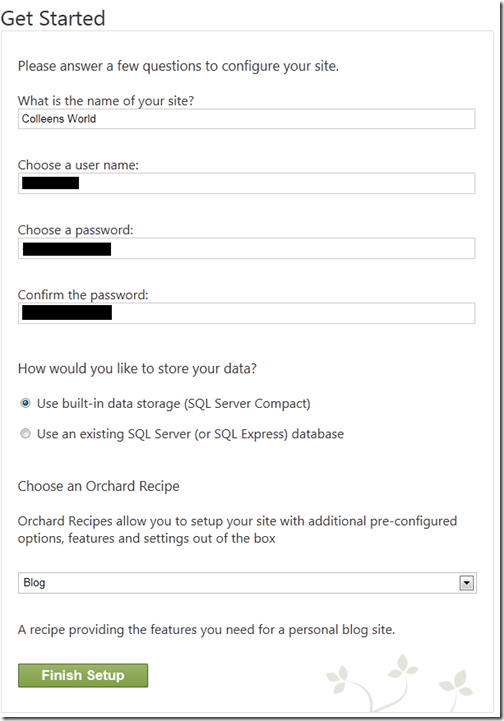Click the 'How would you like to store your data?' heading
The image size is (504, 721).
pyautogui.click(x=137, y=368)
